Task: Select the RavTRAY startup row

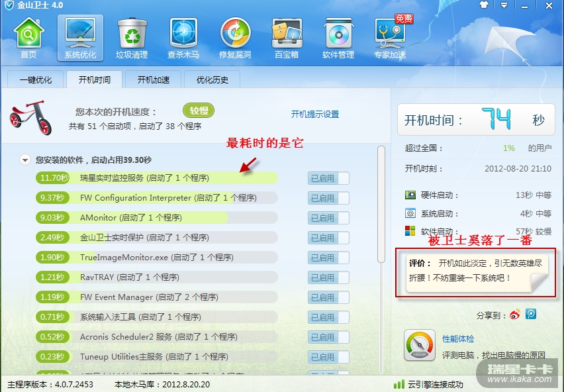Action: (157, 277)
